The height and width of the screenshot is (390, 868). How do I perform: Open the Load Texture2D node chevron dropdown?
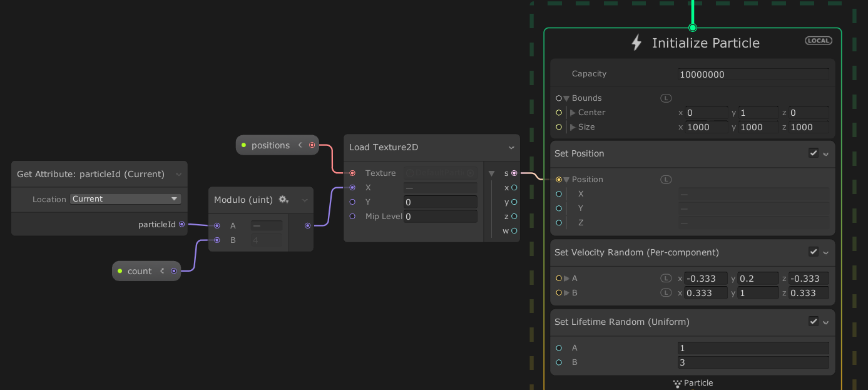click(x=512, y=147)
